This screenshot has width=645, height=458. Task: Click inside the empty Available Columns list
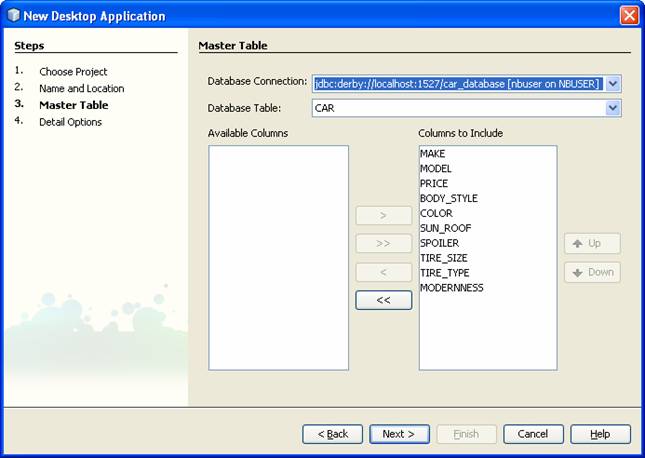point(278,257)
